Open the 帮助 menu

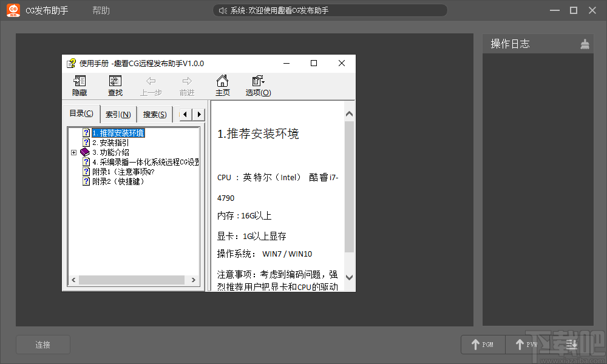pos(101,10)
